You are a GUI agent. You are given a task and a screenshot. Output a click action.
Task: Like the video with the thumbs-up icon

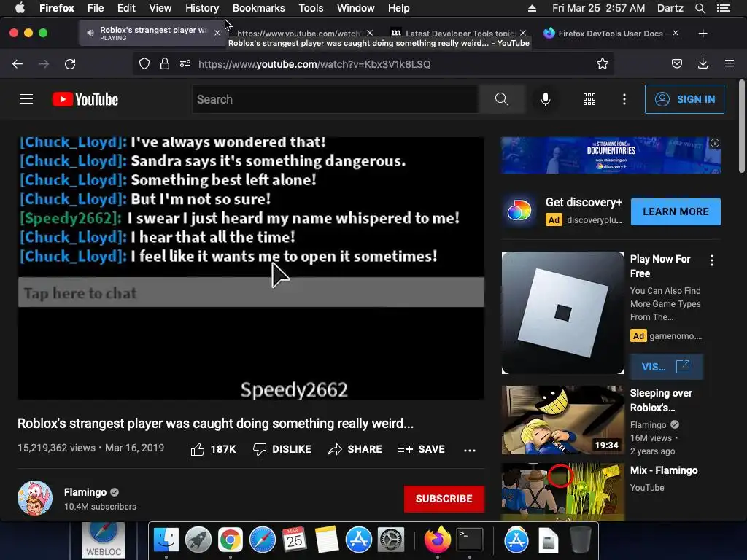click(198, 449)
